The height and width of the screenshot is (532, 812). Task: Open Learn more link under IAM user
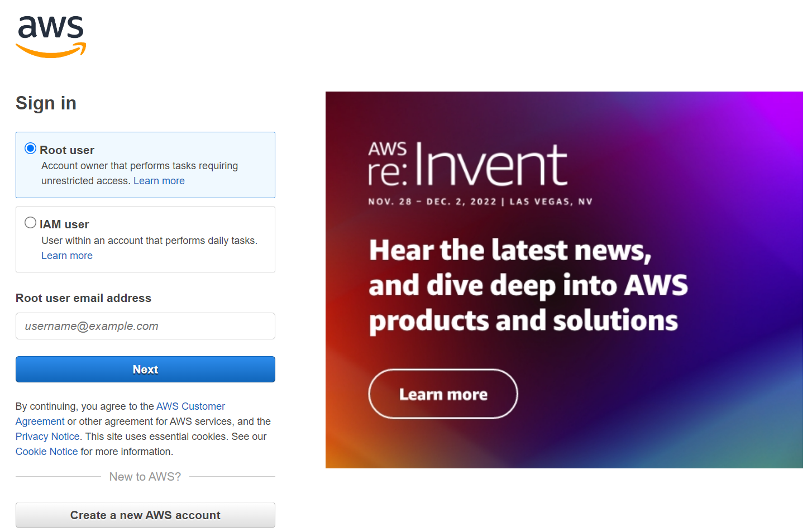click(67, 256)
